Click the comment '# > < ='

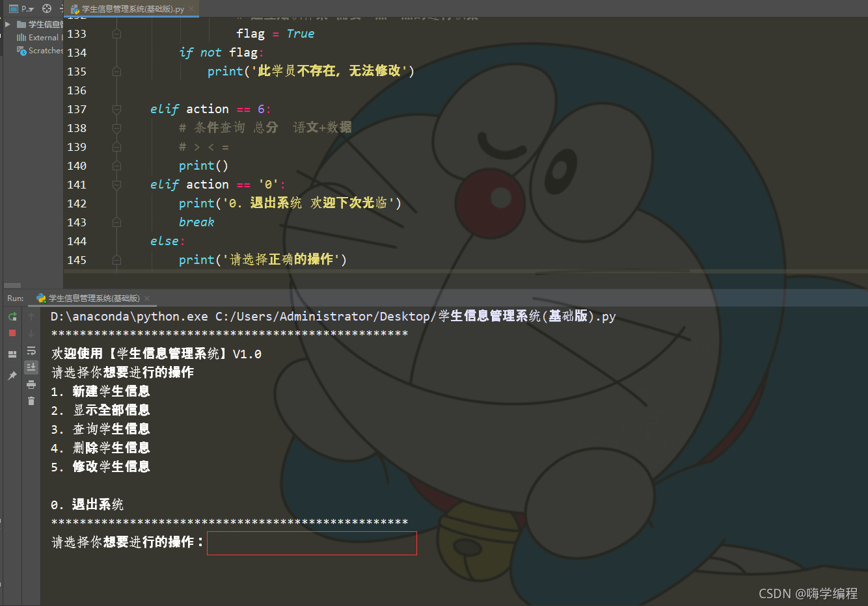[x=204, y=147]
